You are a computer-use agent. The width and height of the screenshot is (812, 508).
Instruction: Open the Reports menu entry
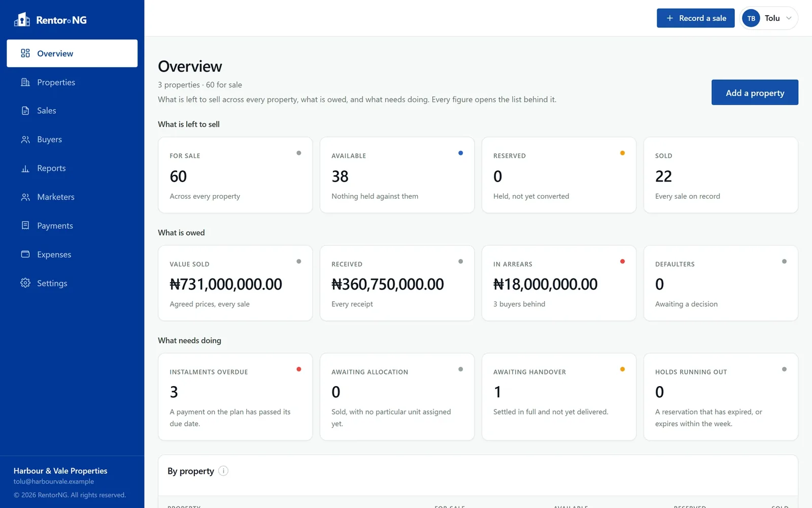(x=72, y=168)
